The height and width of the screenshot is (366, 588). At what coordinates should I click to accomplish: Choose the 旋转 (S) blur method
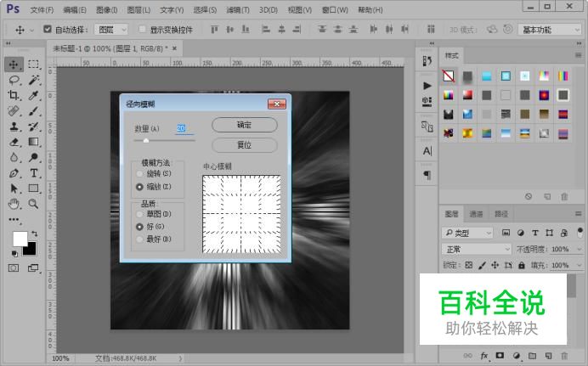pyautogui.click(x=139, y=174)
